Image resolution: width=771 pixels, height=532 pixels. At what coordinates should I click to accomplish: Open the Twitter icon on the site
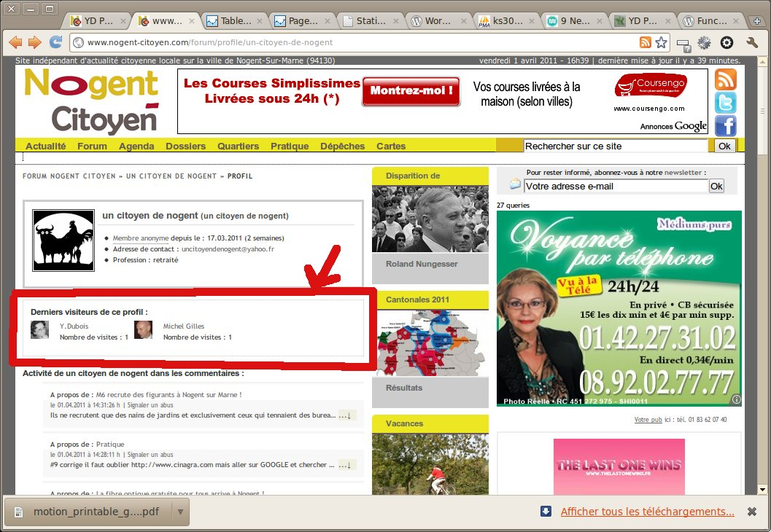coord(725,103)
